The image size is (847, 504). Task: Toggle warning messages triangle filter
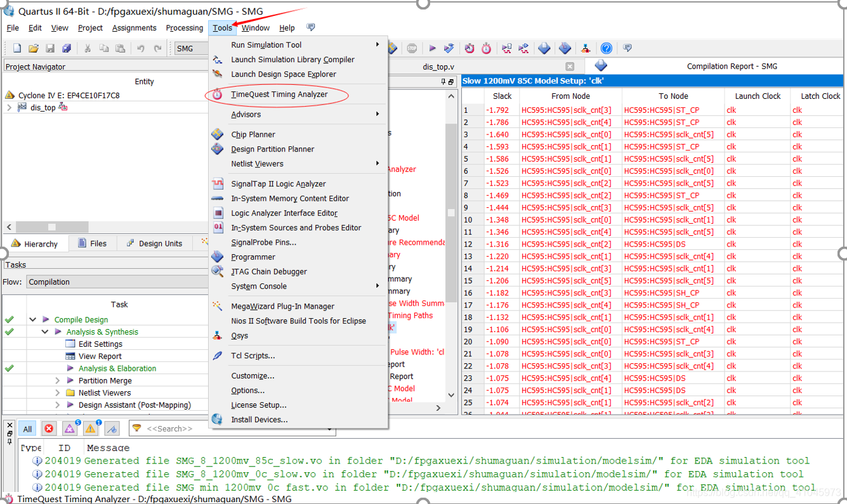pos(91,429)
